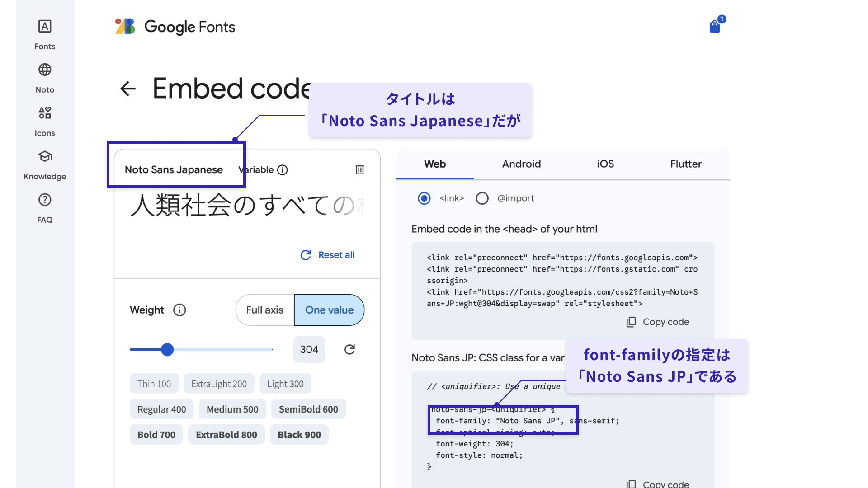Edit the weight value field showing 304
The width and height of the screenshot is (868, 488).
coord(309,349)
